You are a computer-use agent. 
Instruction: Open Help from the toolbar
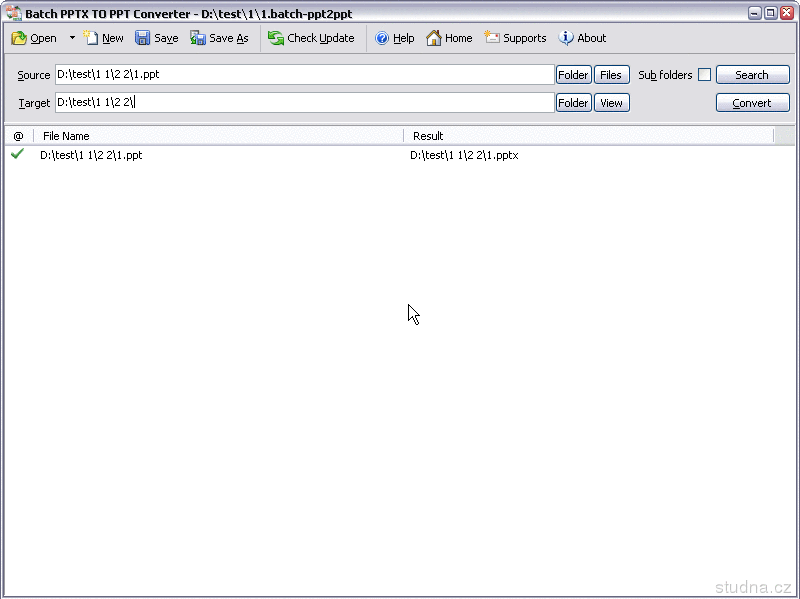click(x=394, y=38)
